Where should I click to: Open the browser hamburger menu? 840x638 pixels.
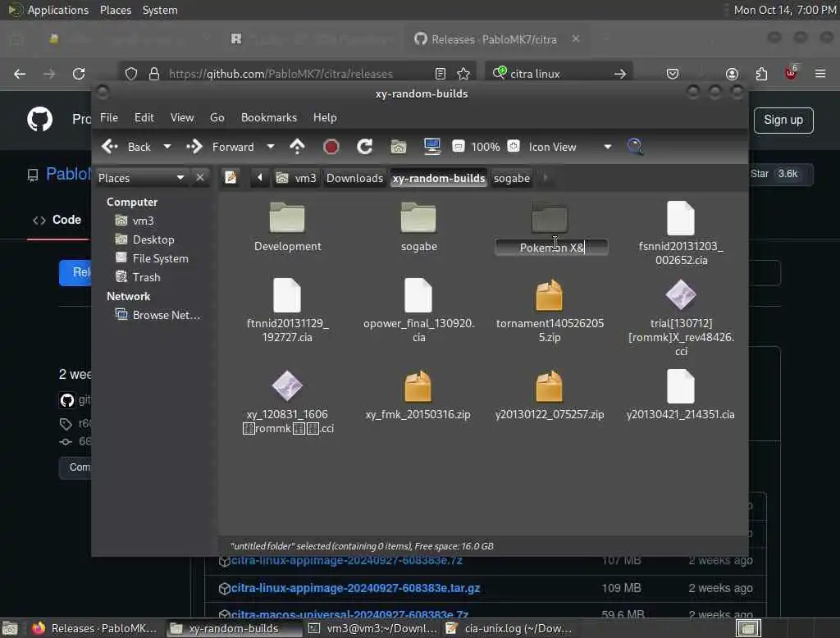[x=820, y=73]
